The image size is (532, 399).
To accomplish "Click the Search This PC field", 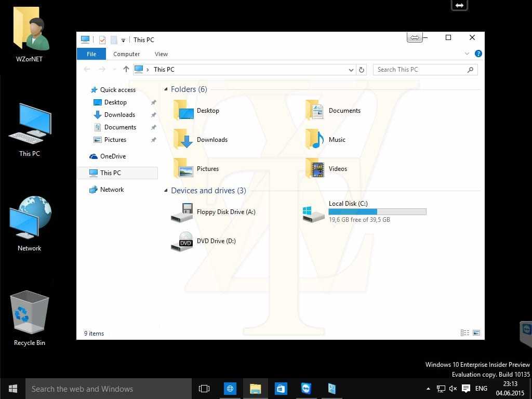I will click(420, 70).
